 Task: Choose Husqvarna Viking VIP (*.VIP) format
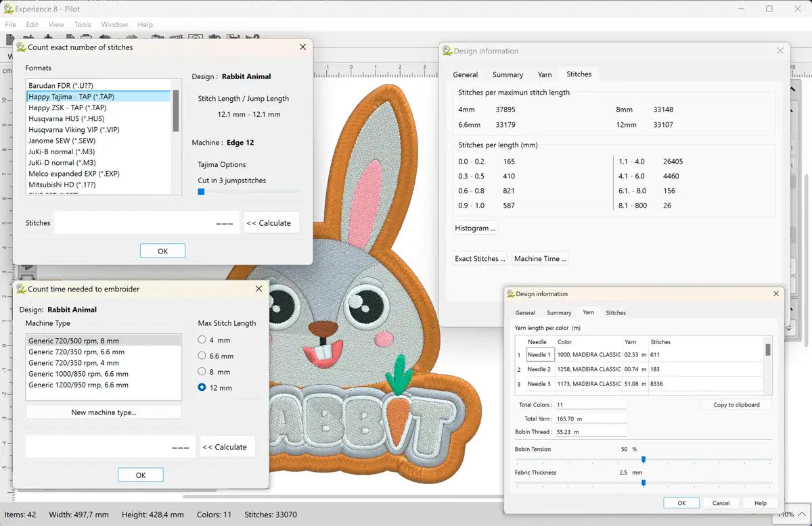pyautogui.click(x=99, y=130)
